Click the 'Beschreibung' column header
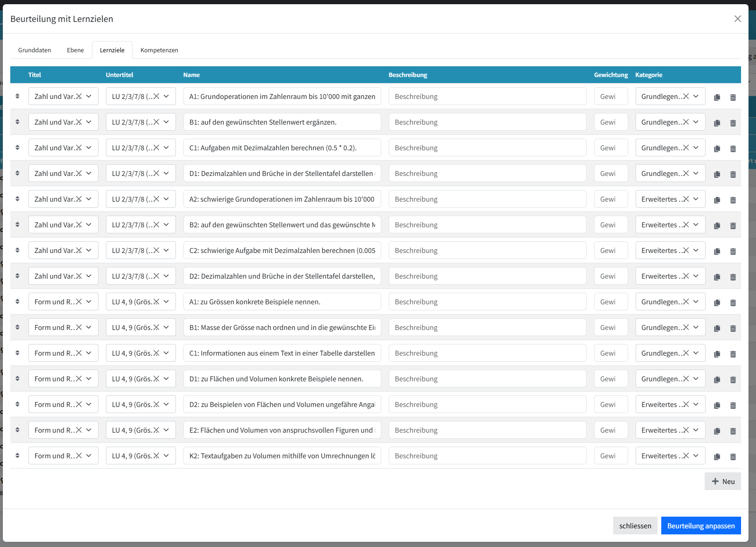The height and width of the screenshot is (547, 756). tap(408, 75)
